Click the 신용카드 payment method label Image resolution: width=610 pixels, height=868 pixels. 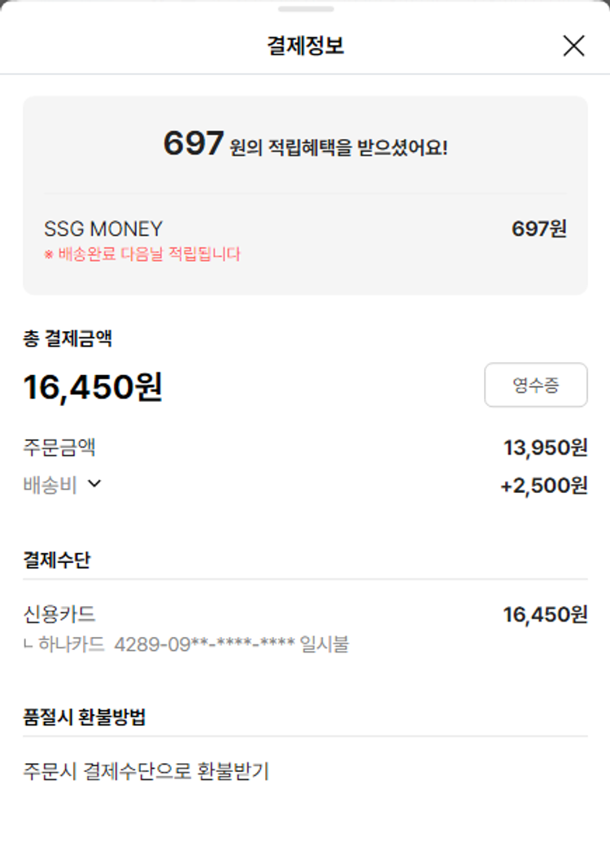click(x=61, y=614)
